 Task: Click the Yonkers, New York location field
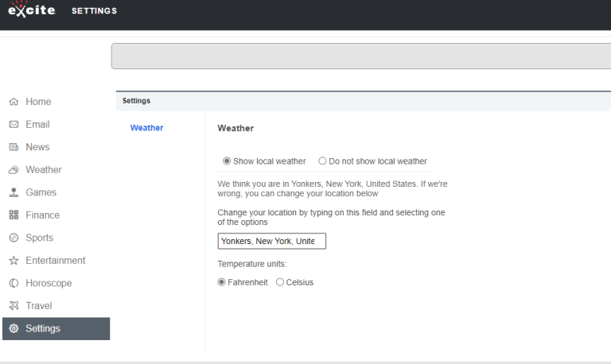pyautogui.click(x=271, y=241)
